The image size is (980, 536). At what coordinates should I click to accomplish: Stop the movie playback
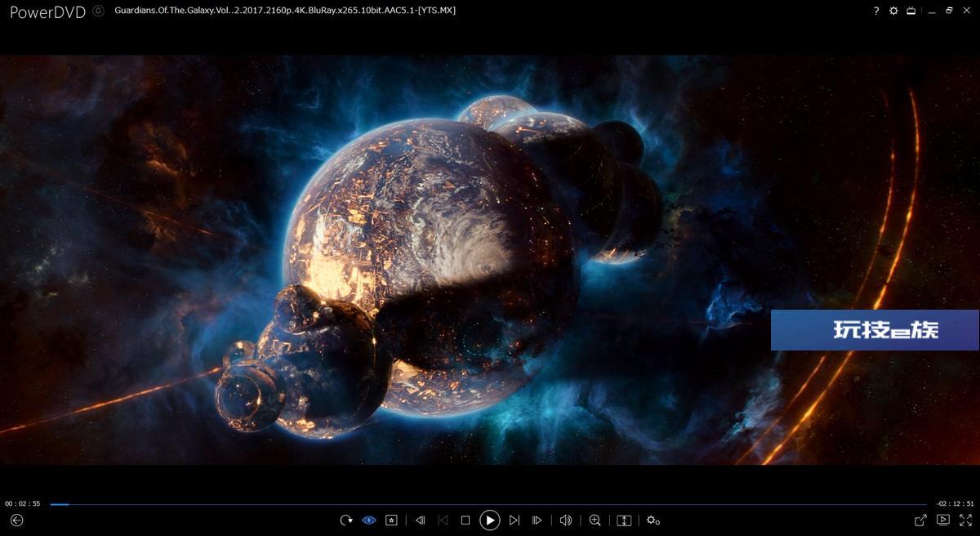[x=465, y=520]
